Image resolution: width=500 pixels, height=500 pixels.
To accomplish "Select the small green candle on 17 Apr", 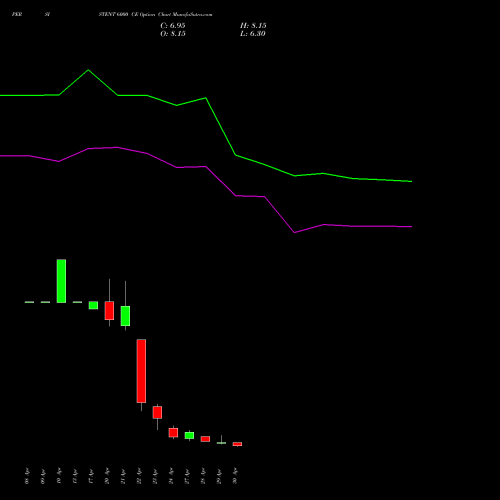I will pos(93,305).
